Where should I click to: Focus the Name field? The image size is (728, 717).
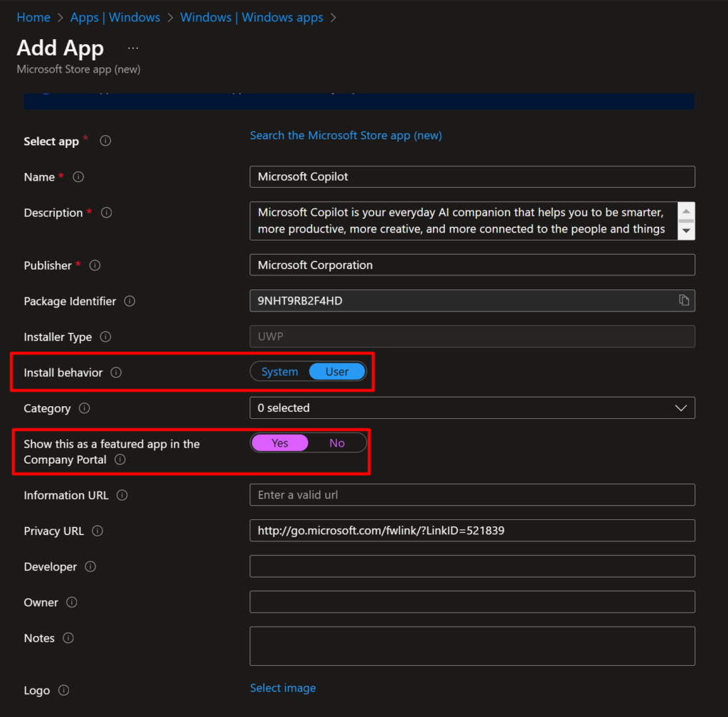click(472, 176)
